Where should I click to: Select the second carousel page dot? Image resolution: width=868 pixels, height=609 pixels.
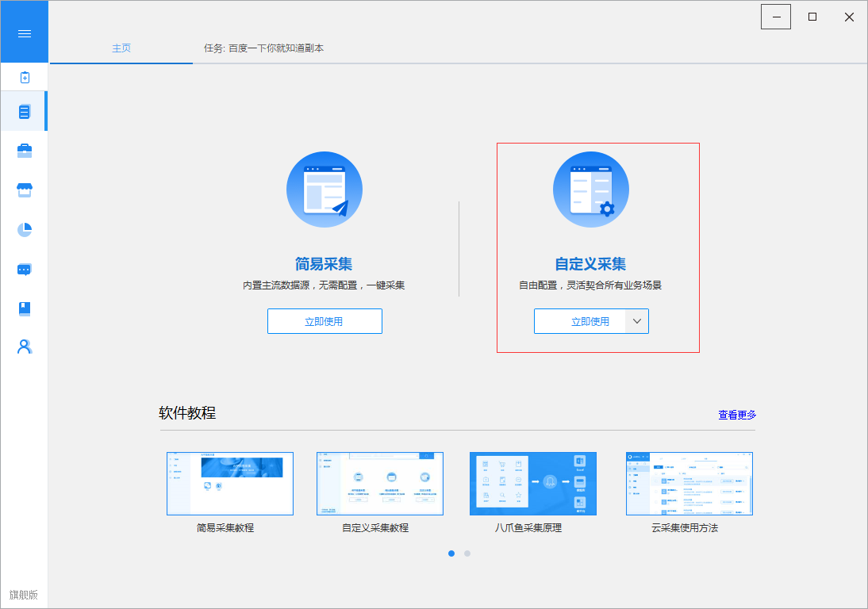(467, 553)
